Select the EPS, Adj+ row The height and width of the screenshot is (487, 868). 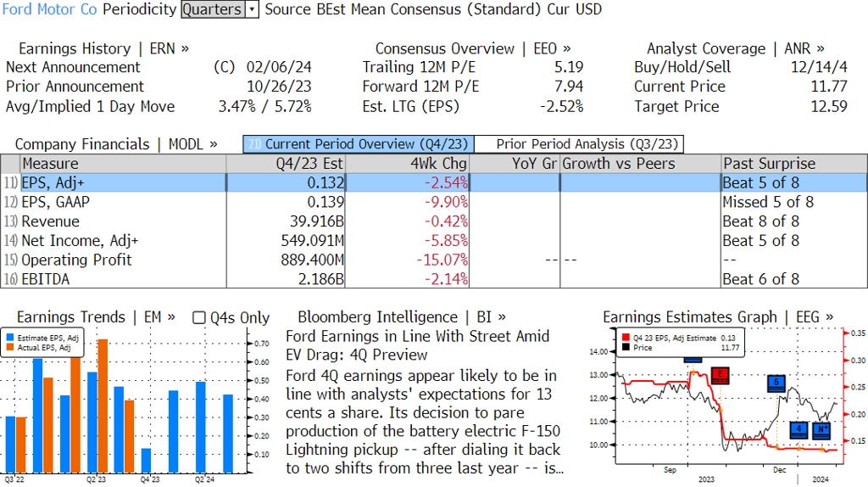(x=434, y=182)
